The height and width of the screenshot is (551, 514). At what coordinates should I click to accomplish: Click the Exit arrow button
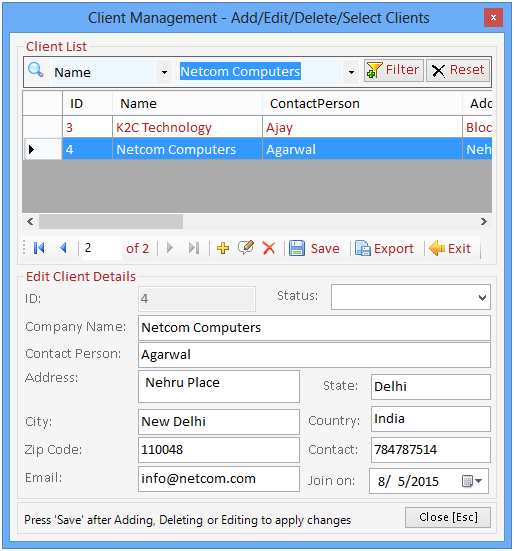coord(450,248)
